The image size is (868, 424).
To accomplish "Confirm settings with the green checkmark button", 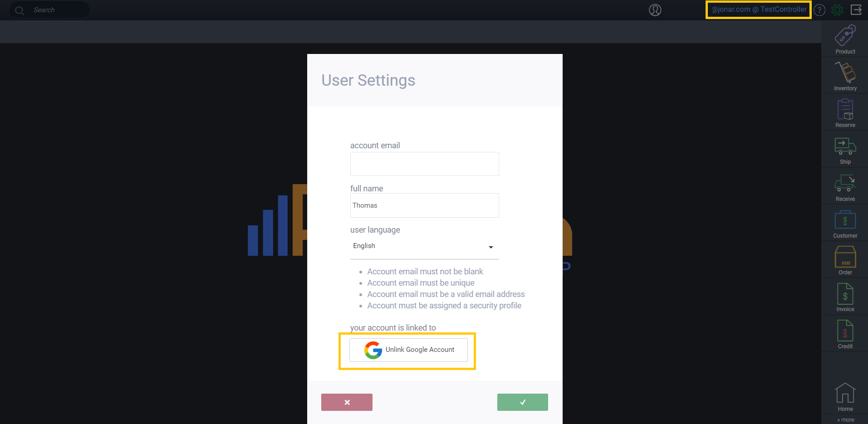I will coord(522,402).
